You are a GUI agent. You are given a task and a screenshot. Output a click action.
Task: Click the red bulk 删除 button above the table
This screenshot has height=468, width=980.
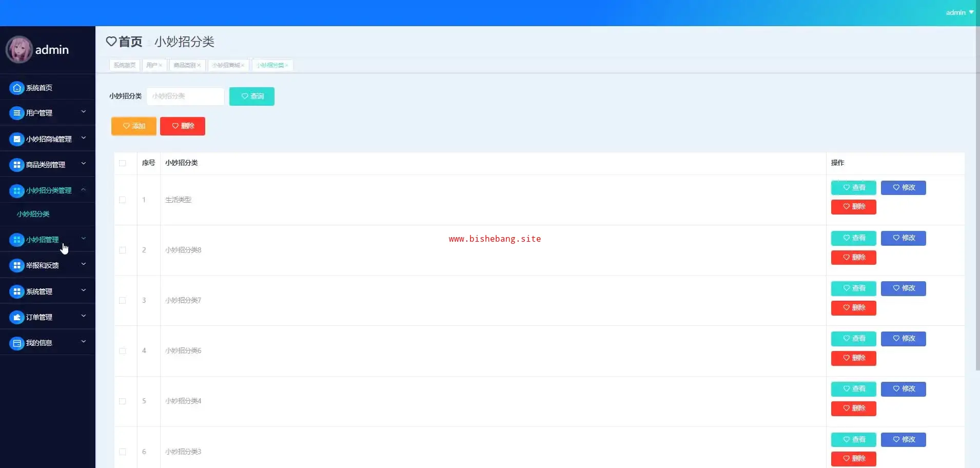coord(183,126)
